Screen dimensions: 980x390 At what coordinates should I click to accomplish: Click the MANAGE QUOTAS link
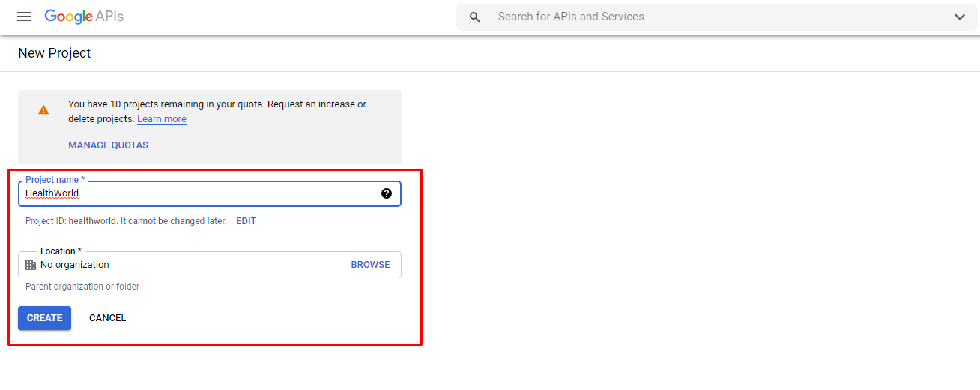pyautogui.click(x=108, y=145)
